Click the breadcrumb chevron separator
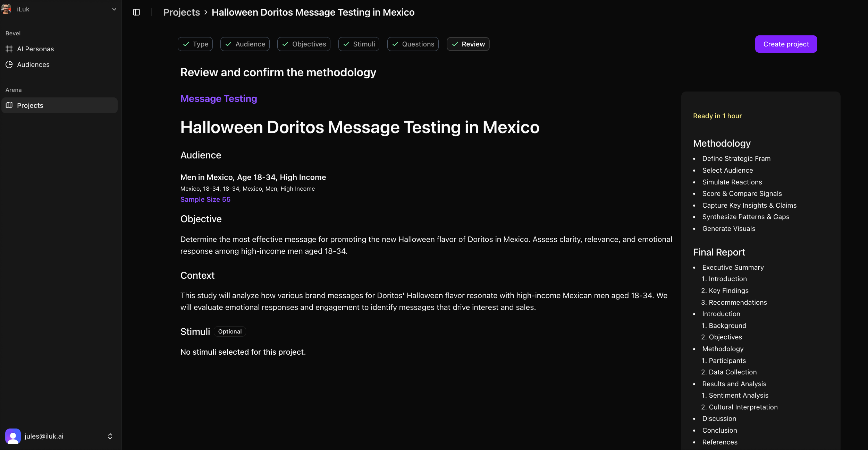This screenshot has width=868, height=450. coord(206,12)
